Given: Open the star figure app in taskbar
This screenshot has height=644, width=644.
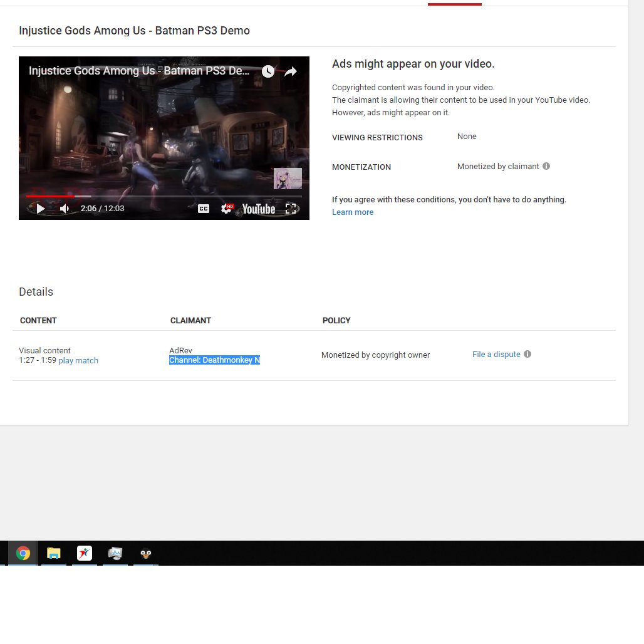Looking at the screenshot, I should pos(85,553).
